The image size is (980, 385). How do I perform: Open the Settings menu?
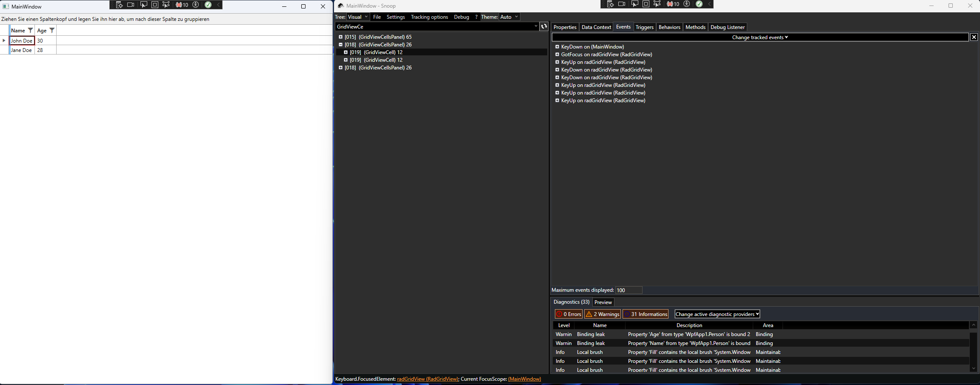tap(396, 17)
